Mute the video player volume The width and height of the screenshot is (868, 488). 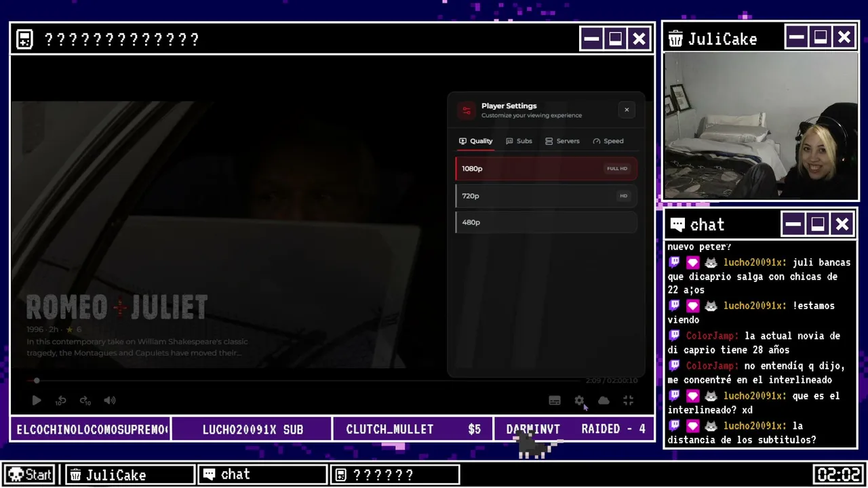click(x=110, y=401)
